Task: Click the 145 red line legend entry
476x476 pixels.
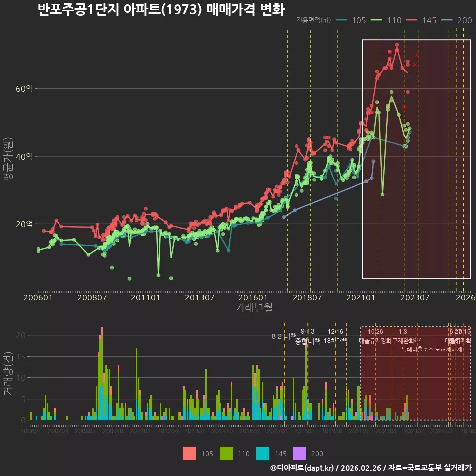Action: pyautogui.click(x=421, y=20)
